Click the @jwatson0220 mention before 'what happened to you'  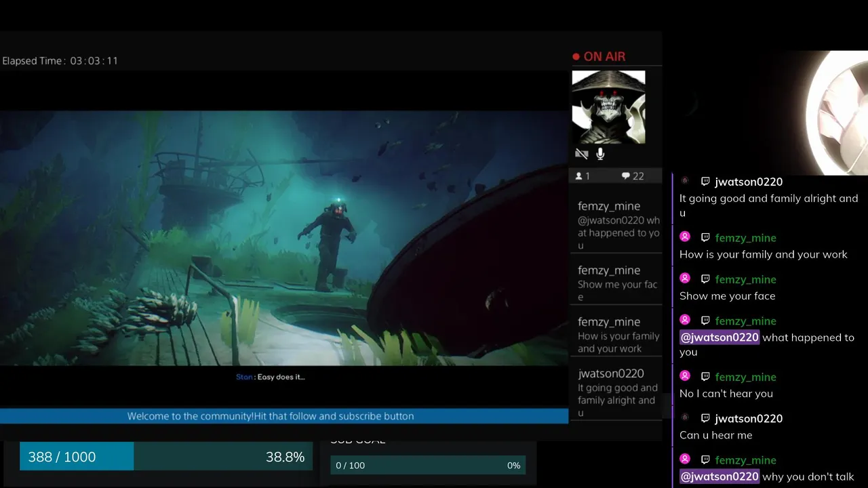pyautogui.click(x=719, y=337)
